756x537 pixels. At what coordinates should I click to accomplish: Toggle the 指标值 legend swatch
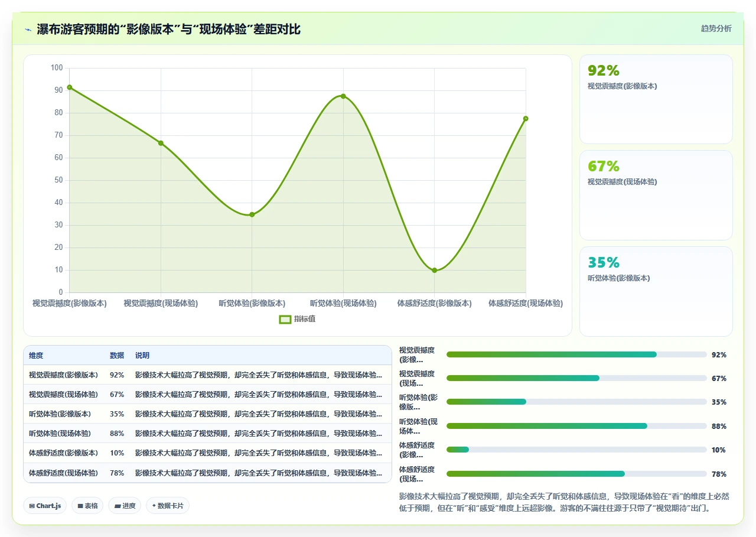(285, 319)
